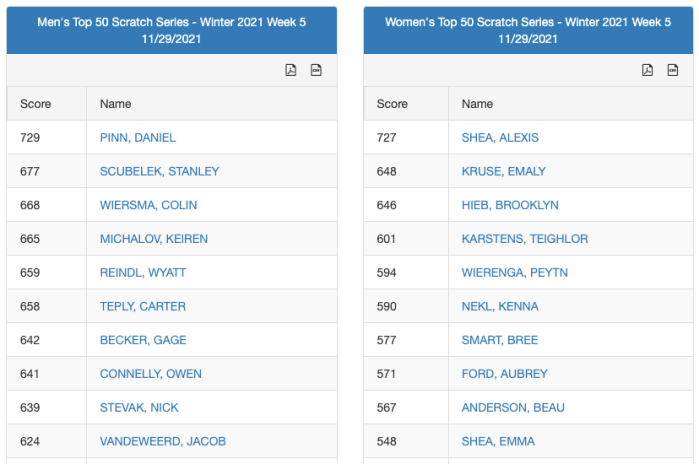Export women's scratch series as CSV
The height and width of the screenshot is (464, 699).
(x=673, y=70)
